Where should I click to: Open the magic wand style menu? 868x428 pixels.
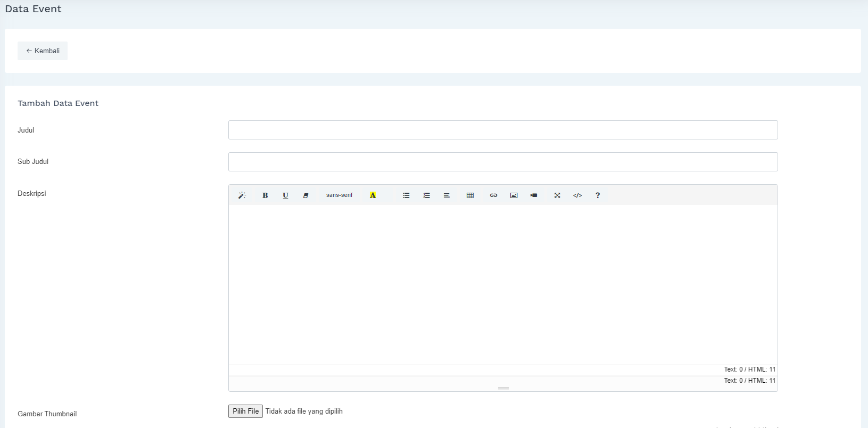[x=242, y=195]
